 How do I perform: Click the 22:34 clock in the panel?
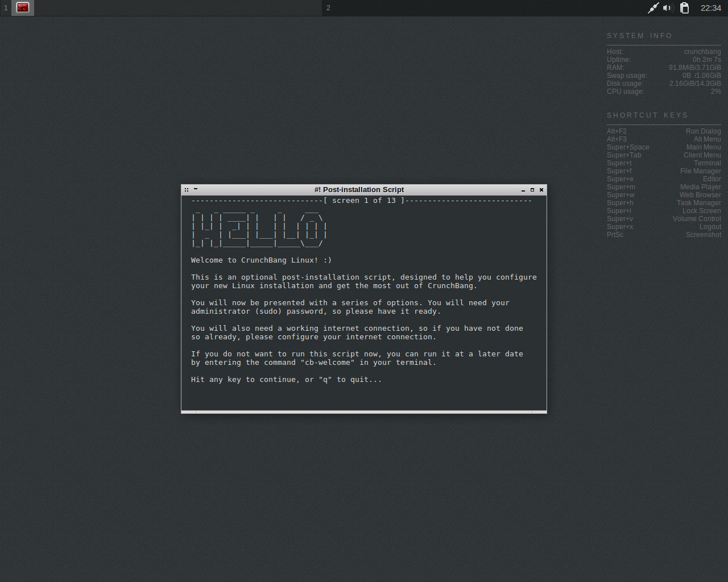click(x=711, y=8)
